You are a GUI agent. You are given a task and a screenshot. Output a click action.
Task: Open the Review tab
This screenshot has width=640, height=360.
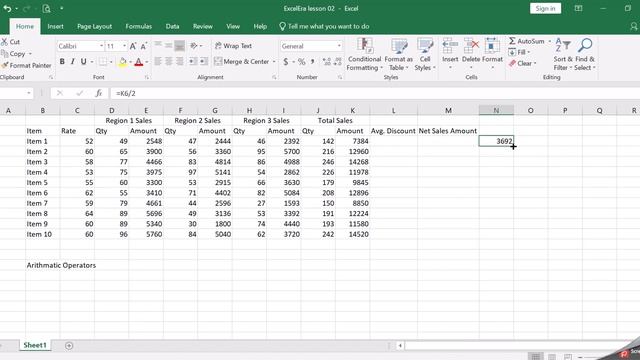203,26
